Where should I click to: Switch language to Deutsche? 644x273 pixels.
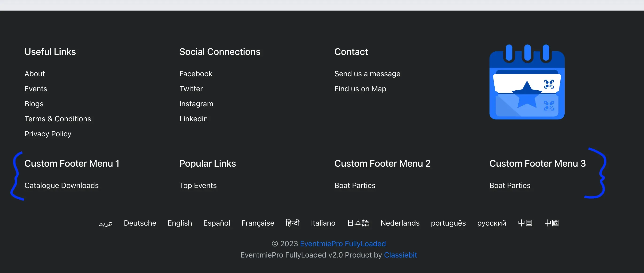tap(140, 223)
